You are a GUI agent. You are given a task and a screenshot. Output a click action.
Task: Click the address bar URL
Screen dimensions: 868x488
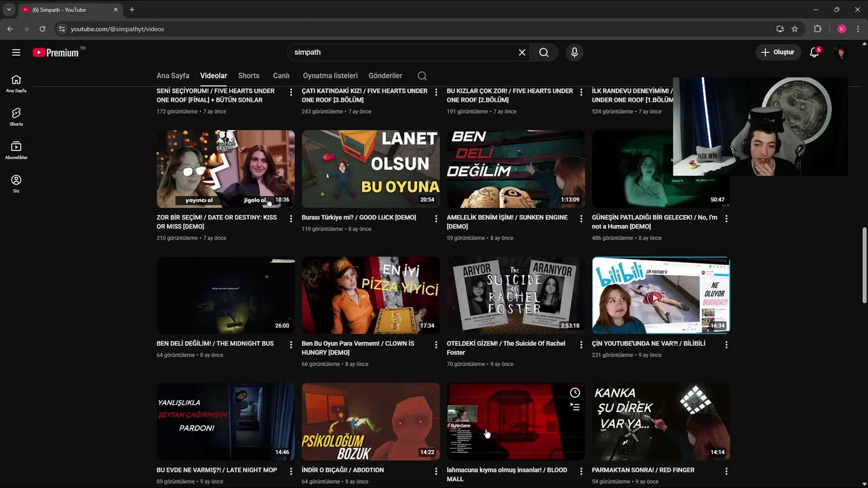coord(117,29)
